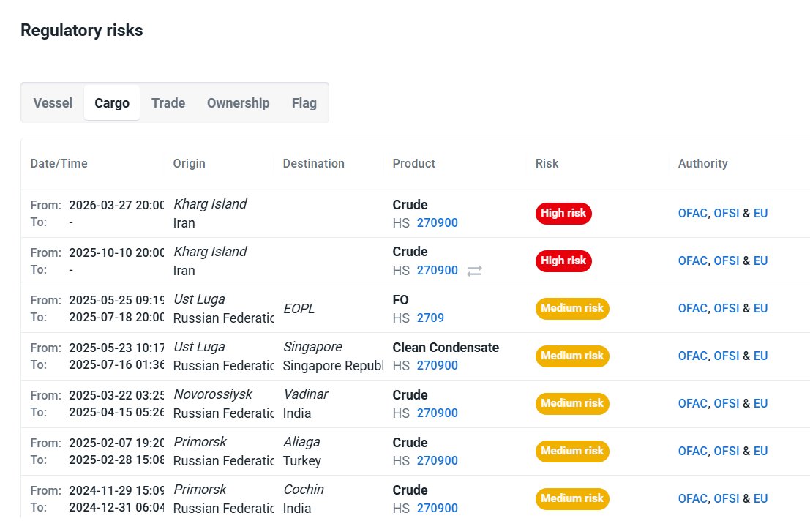The width and height of the screenshot is (810, 532).
Task: Click OFAC link in the Cochin row
Action: 693,498
